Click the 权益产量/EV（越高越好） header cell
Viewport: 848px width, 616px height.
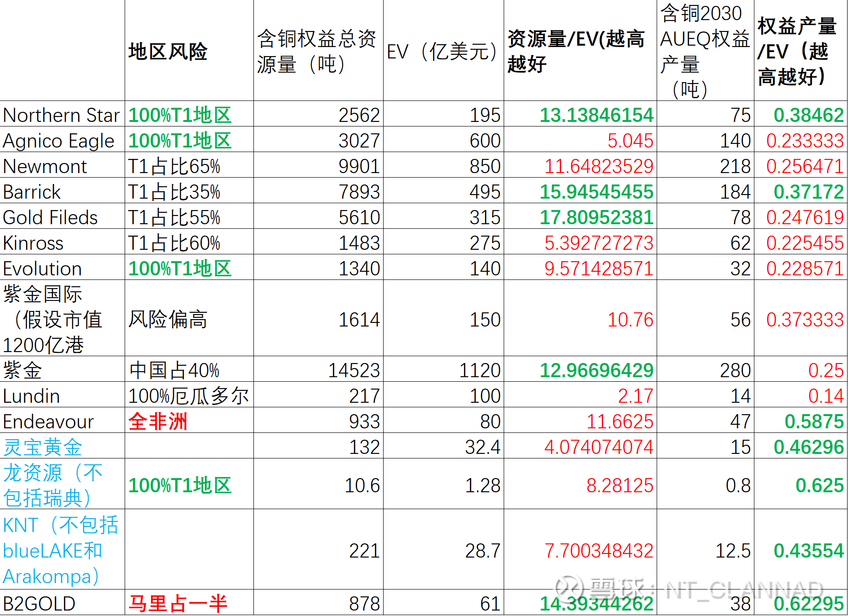pos(801,50)
